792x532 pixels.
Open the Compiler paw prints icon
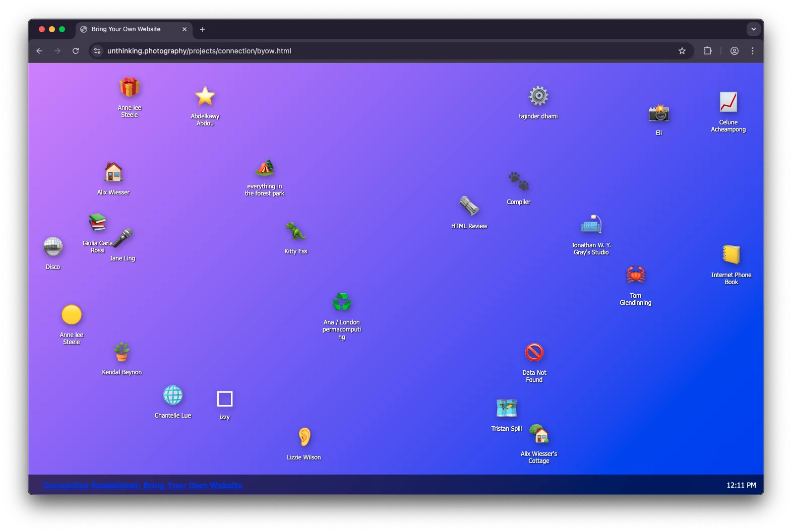tap(519, 182)
